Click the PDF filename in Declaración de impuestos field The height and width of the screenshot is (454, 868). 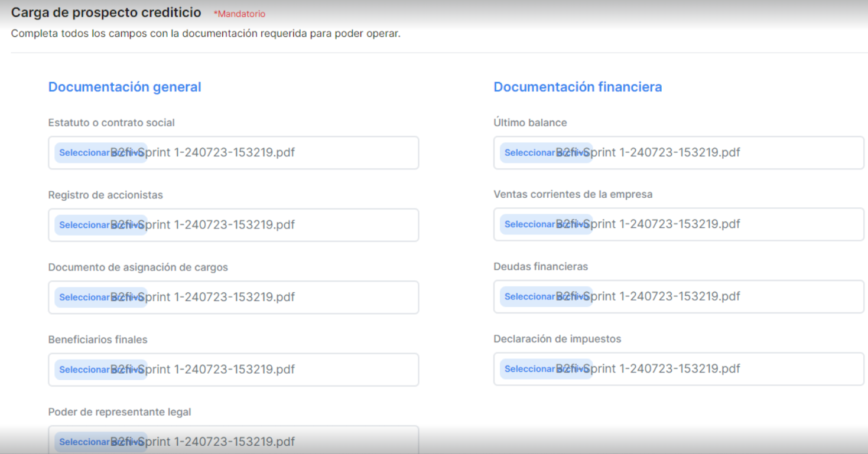coord(664,369)
